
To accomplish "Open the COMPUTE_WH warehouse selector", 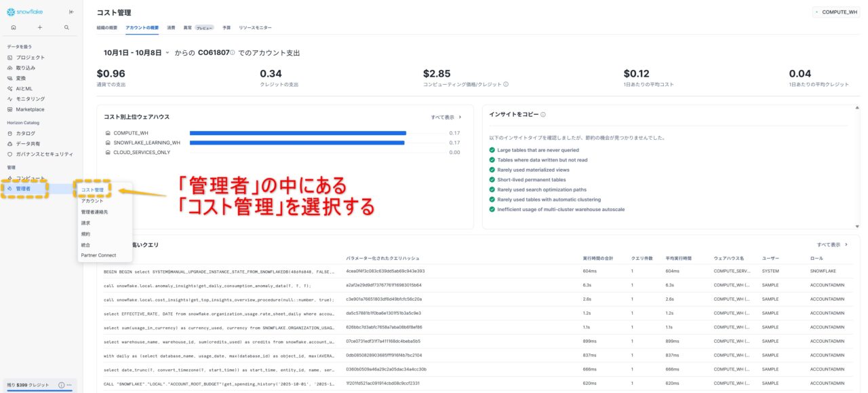I will (835, 12).
